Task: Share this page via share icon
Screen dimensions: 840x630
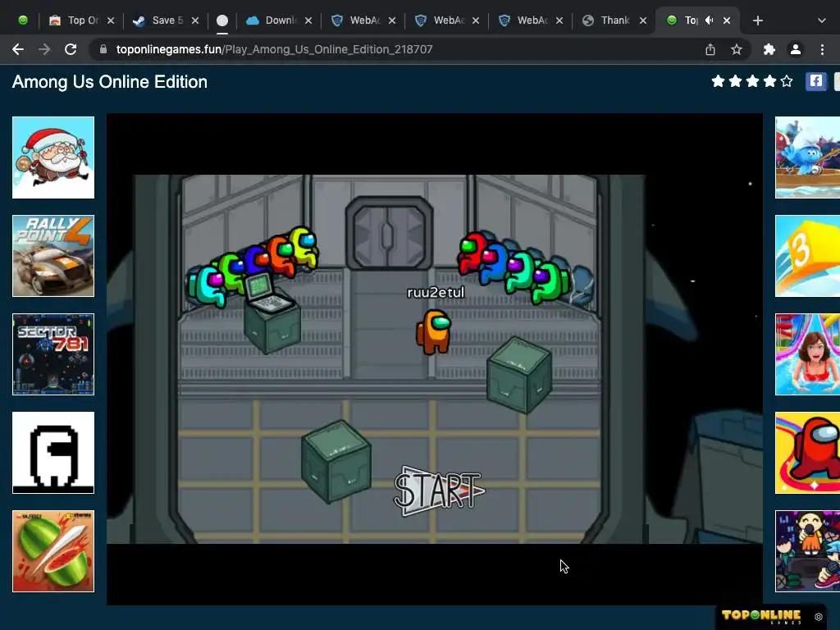Action: (710, 49)
